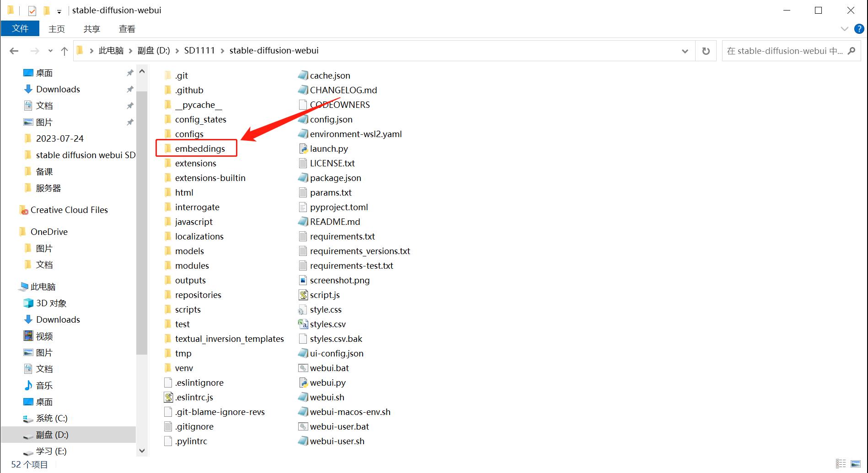Select the extensions folder
This screenshot has height=473, width=868.
(195, 163)
